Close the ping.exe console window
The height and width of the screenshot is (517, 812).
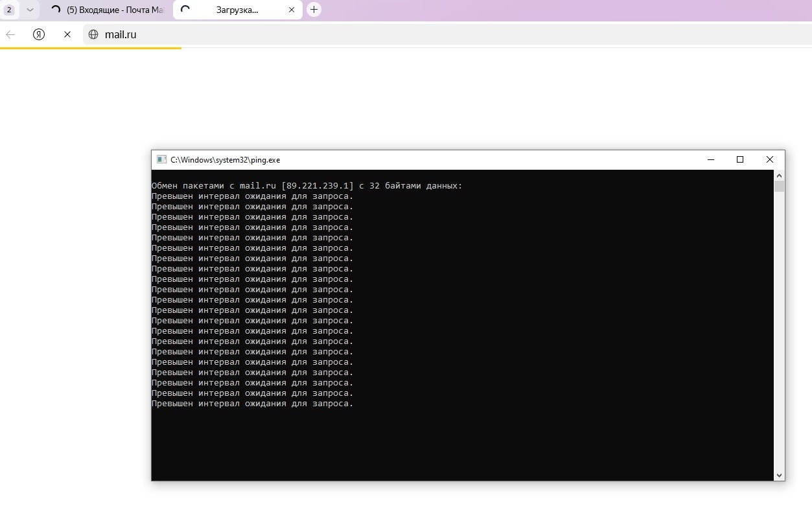(769, 159)
